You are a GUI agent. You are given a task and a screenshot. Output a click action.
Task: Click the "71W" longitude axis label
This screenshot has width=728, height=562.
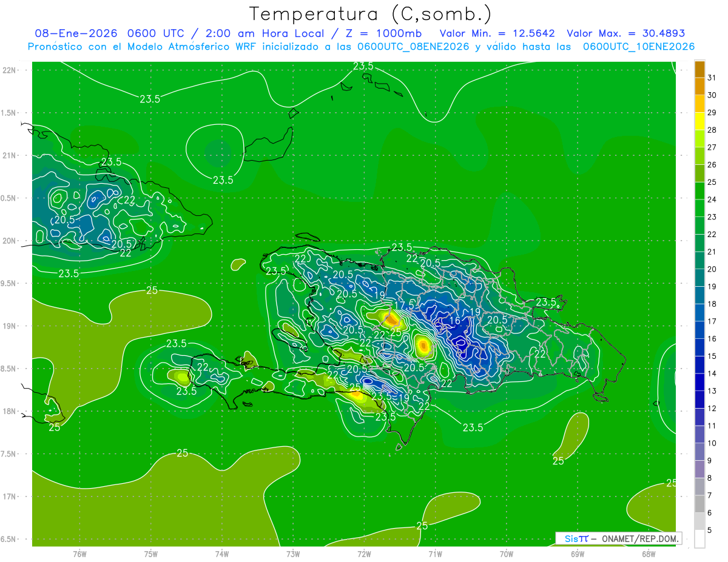[x=435, y=554]
